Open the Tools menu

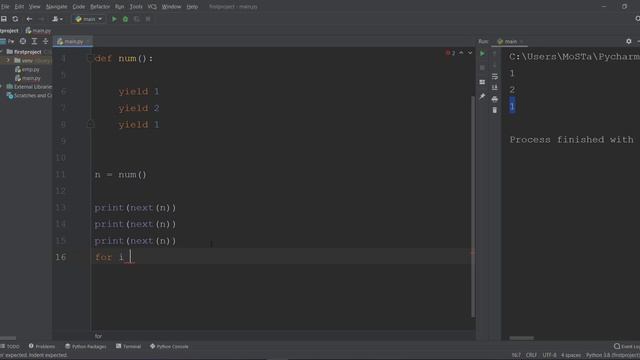click(136, 7)
